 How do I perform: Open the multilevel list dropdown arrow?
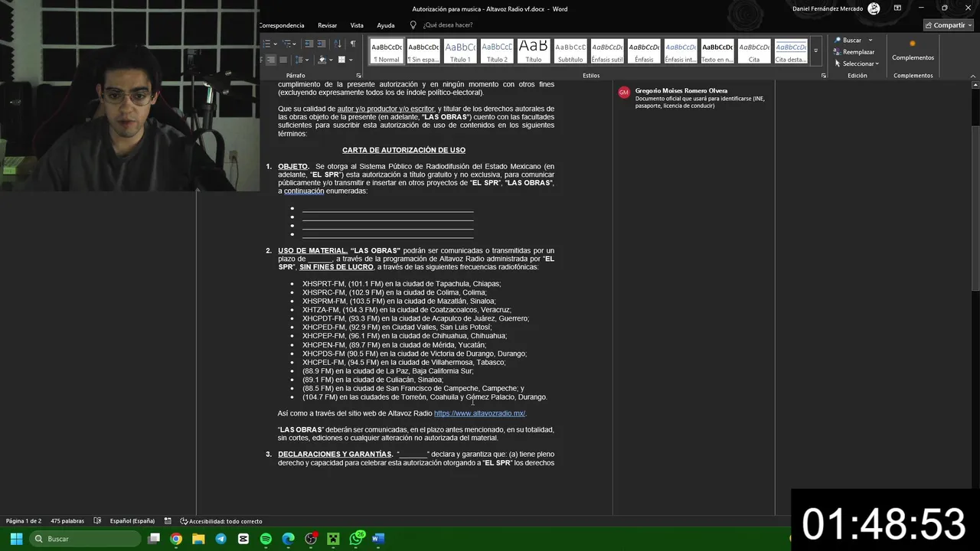[295, 44]
